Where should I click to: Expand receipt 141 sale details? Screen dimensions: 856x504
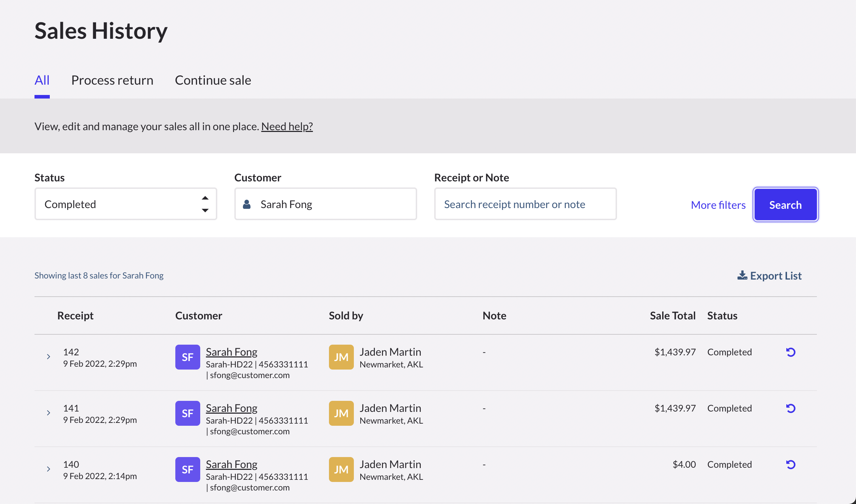(x=48, y=413)
